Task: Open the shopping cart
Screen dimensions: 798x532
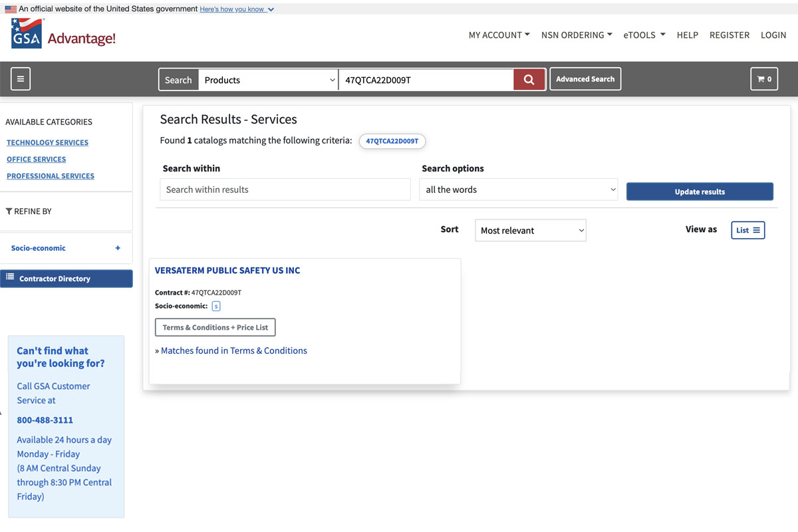Action: (764, 79)
